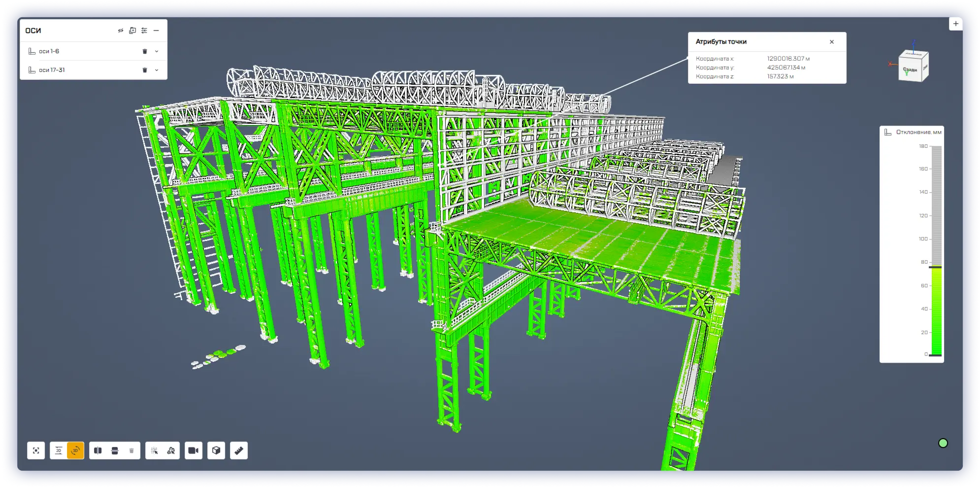Viewport: 980px width, 488px height.
Task: Select the vertical section cut tool
Action: click(98, 451)
